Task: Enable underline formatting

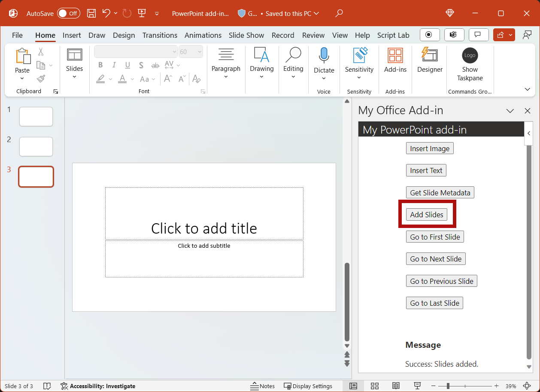Action: coord(127,65)
